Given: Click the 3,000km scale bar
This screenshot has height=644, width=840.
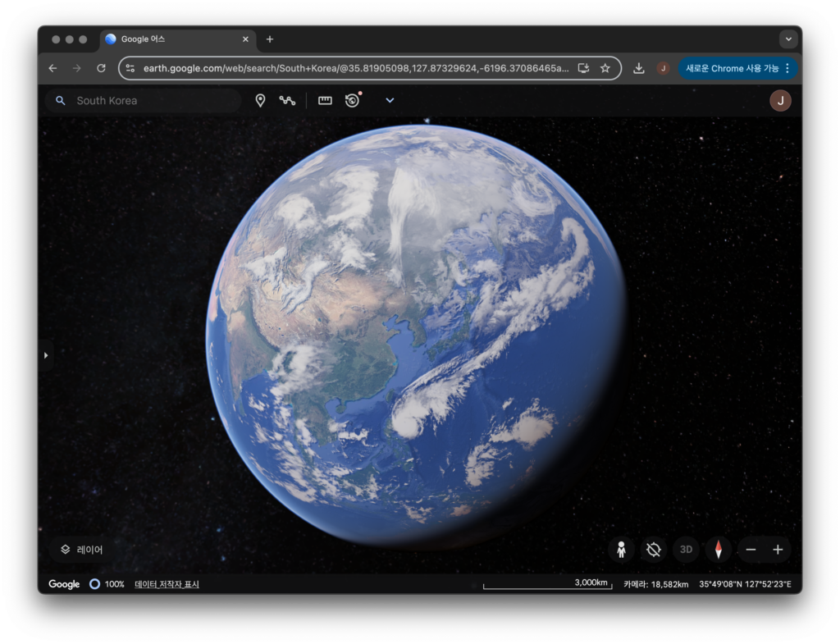Looking at the screenshot, I should tap(547, 584).
